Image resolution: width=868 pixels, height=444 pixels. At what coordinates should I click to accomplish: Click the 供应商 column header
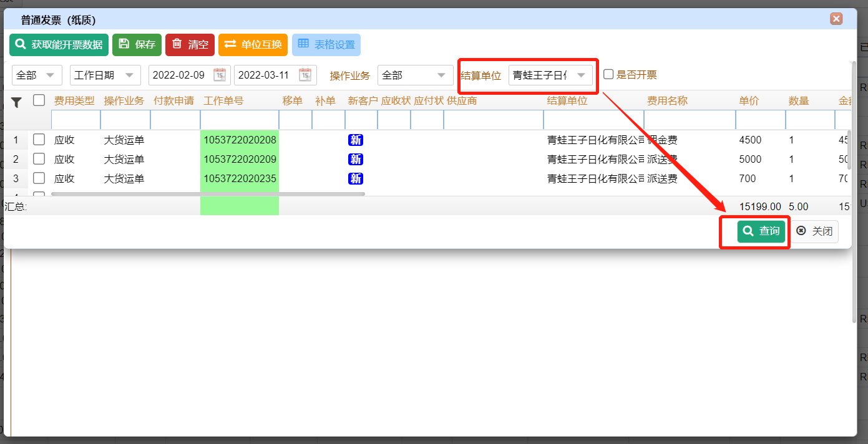(462, 100)
